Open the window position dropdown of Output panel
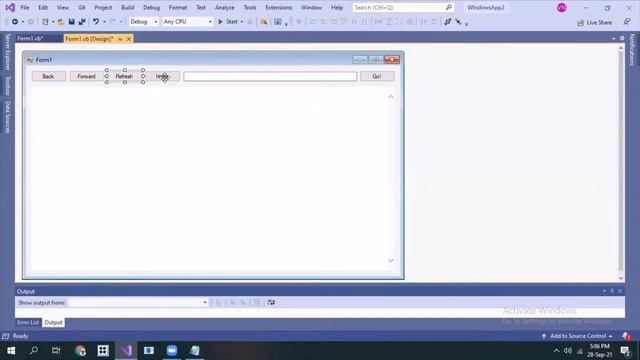 [x=604, y=291]
